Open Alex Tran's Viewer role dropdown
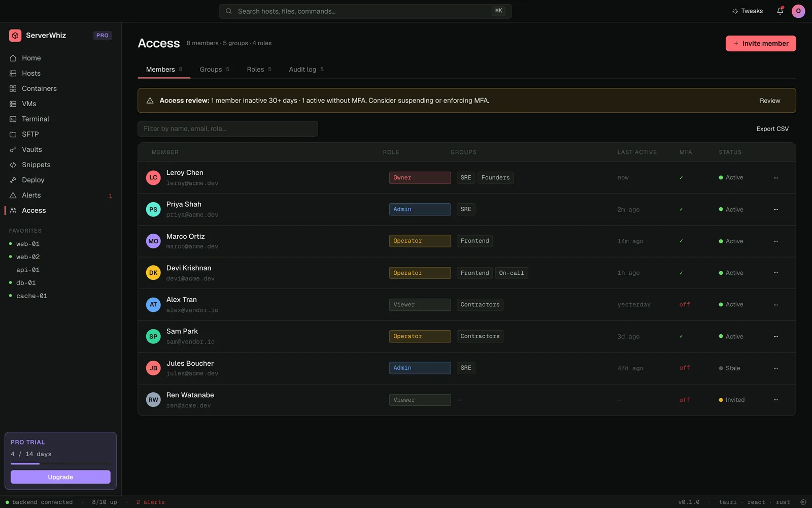This screenshot has height=508, width=812. tap(420, 305)
